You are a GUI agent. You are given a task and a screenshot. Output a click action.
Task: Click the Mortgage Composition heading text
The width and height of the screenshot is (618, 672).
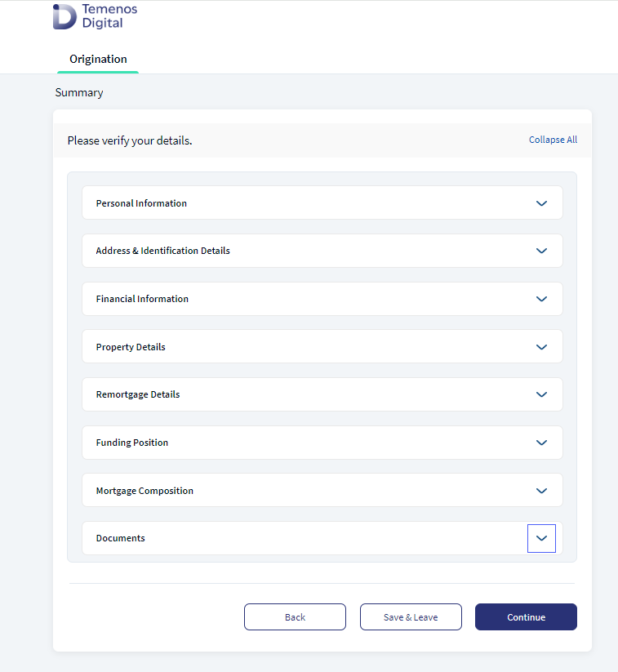click(x=144, y=491)
